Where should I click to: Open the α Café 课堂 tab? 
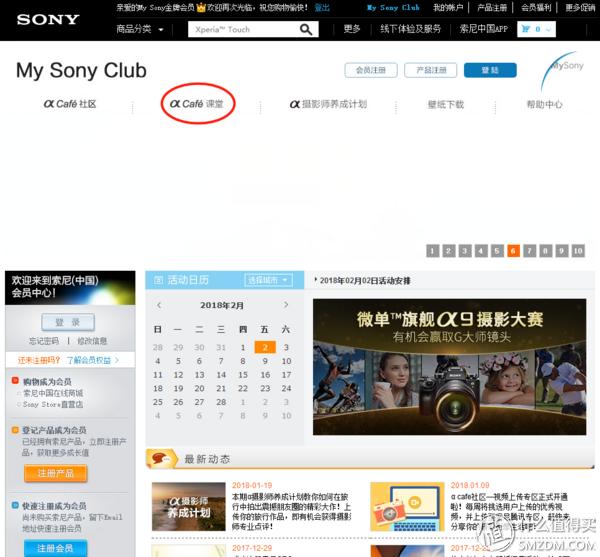[x=196, y=104]
